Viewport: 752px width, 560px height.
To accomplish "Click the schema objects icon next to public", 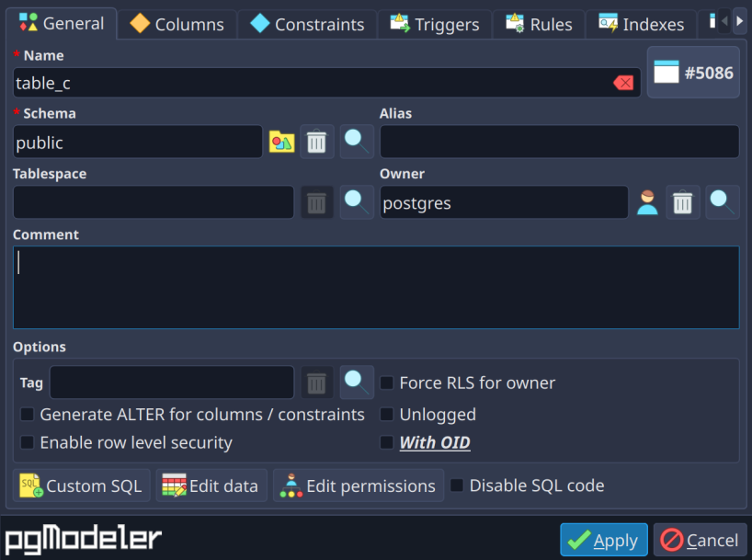I will [281, 142].
